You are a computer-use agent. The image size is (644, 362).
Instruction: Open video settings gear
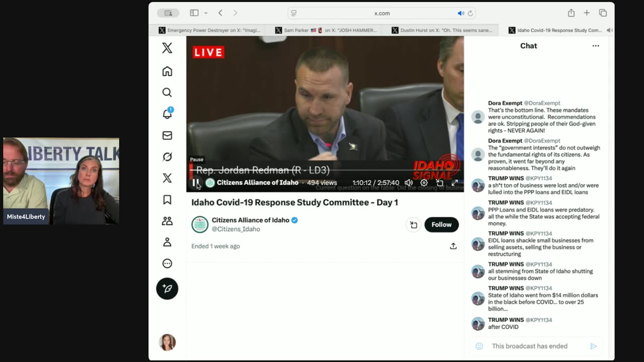(424, 183)
